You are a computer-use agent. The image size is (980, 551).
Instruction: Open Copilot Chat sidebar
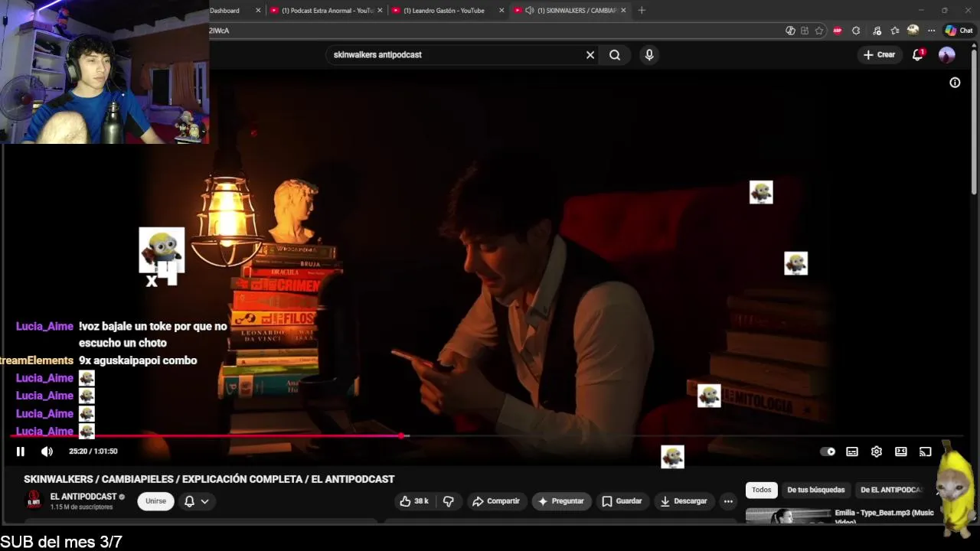pos(959,31)
